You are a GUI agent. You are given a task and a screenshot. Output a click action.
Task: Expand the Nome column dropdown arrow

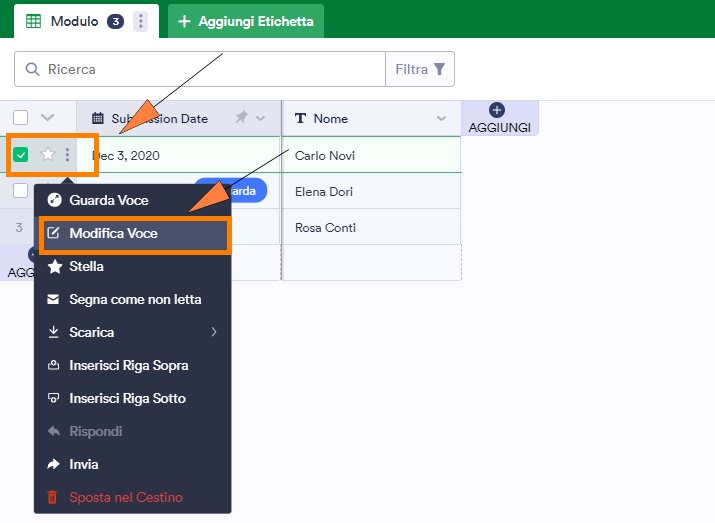[442, 118]
